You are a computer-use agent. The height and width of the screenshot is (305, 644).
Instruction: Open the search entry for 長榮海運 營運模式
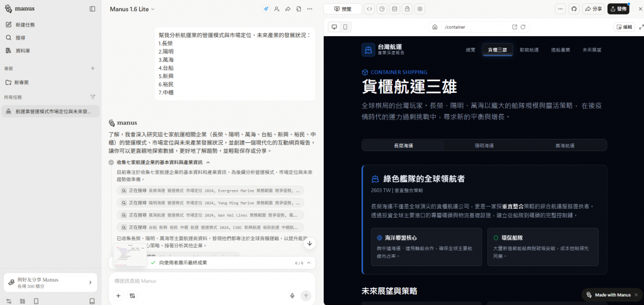pyautogui.click(x=210, y=191)
